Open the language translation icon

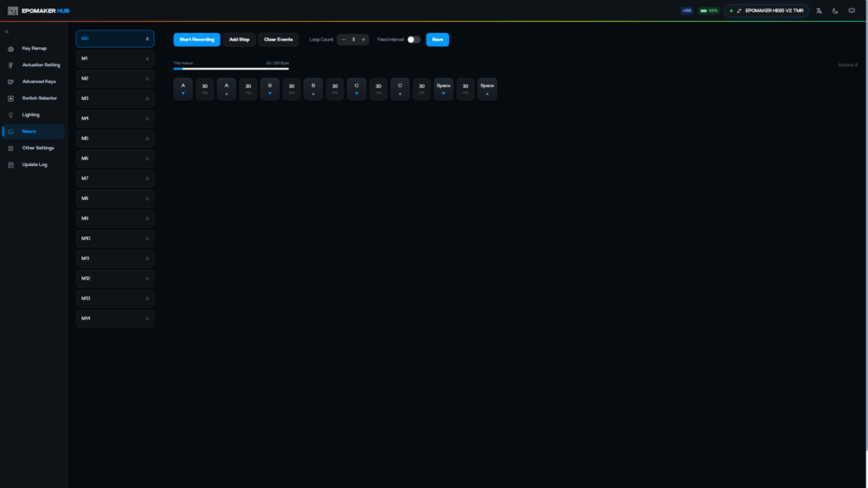[x=819, y=10]
